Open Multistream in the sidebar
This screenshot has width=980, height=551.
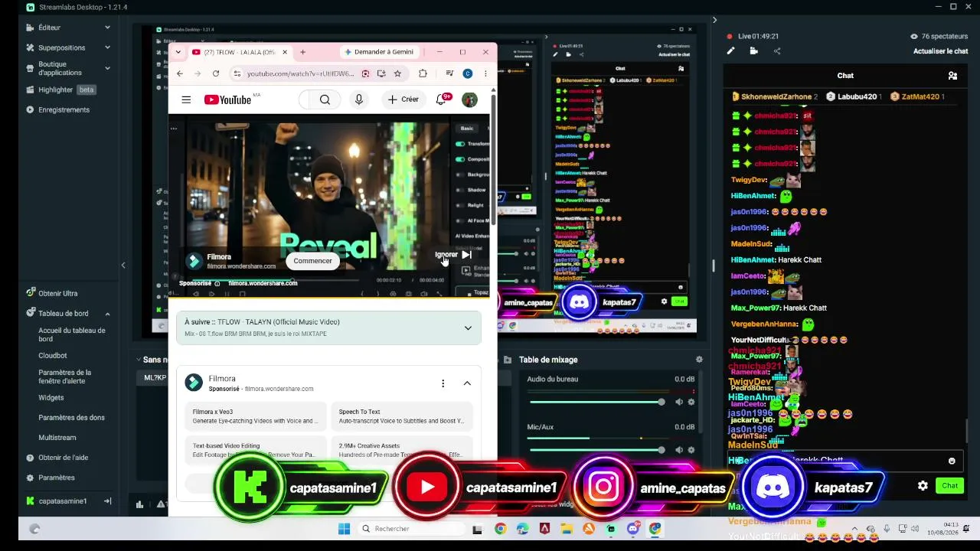coord(57,438)
